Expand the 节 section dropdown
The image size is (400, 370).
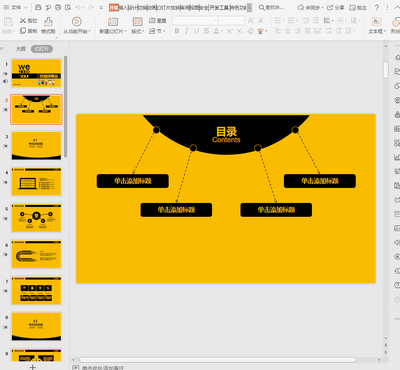point(164,31)
